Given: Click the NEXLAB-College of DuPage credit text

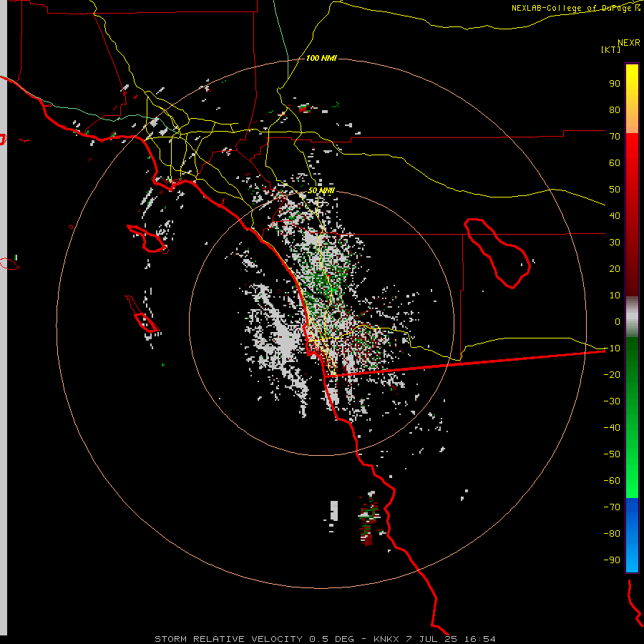Looking at the screenshot, I should pos(576,8).
